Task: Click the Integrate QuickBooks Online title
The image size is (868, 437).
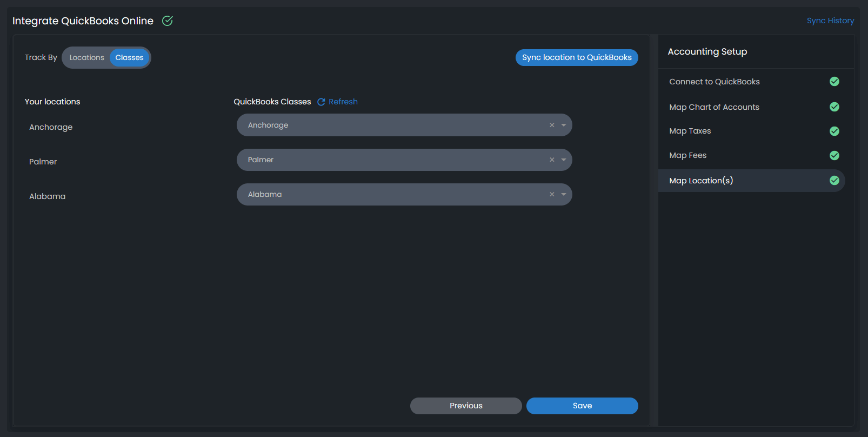Action: (x=83, y=21)
